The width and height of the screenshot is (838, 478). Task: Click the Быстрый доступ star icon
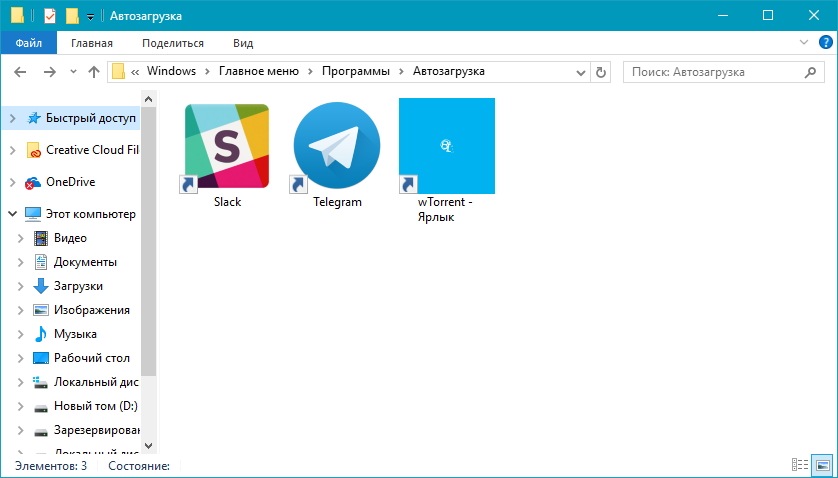[34, 118]
